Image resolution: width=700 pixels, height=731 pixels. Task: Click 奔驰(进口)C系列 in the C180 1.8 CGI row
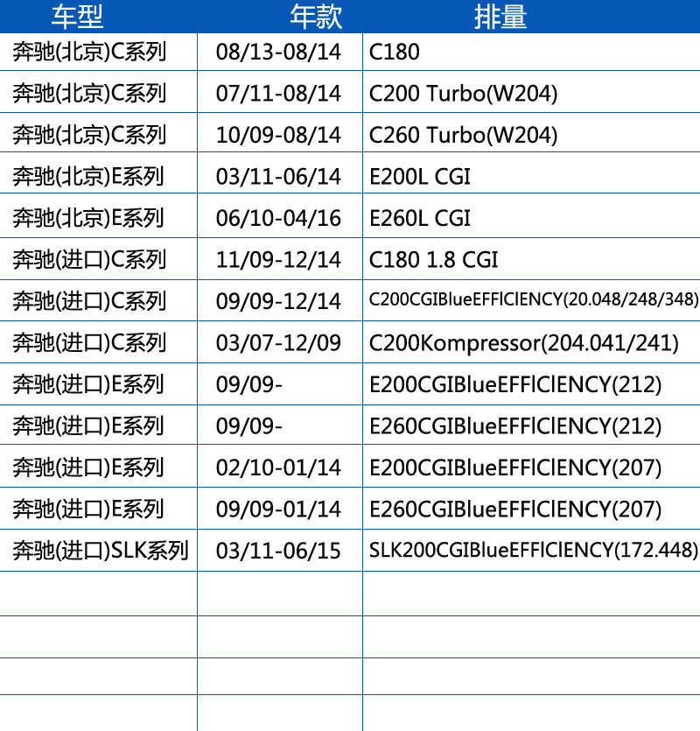tap(89, 260)
